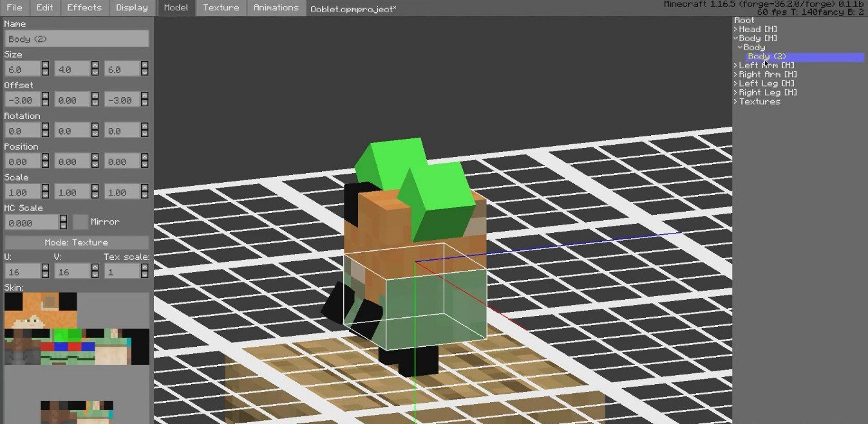Increase the U value with its up arrow
This screenshot has width=868, height=424.
45,267
